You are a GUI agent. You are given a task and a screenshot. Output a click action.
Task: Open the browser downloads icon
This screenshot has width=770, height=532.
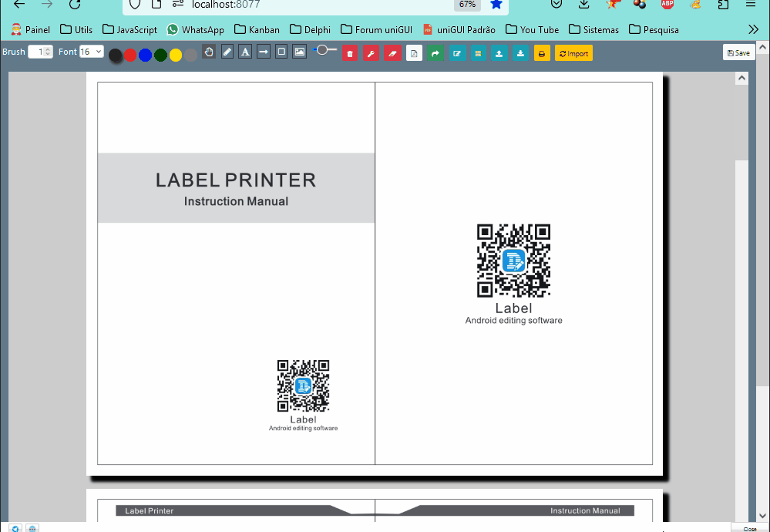click(583, 5)
